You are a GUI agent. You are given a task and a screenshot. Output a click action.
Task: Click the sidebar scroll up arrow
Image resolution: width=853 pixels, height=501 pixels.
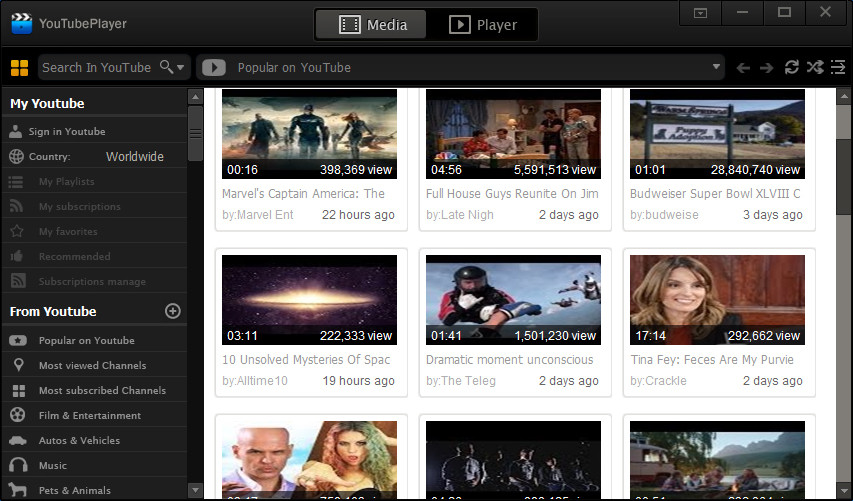[x=195, y=97]
